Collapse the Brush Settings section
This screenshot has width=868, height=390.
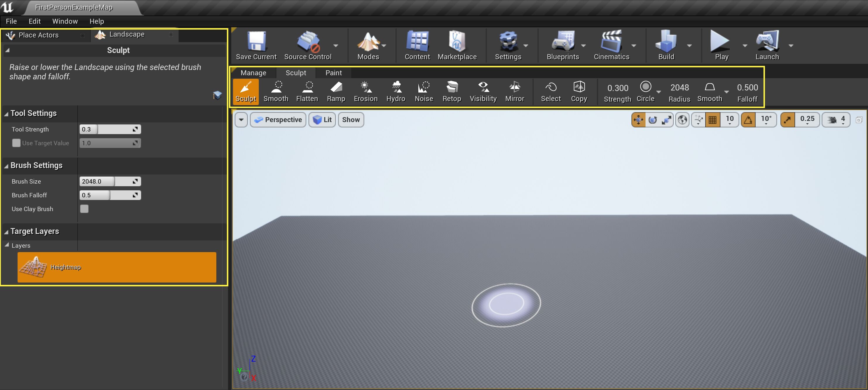6,165
